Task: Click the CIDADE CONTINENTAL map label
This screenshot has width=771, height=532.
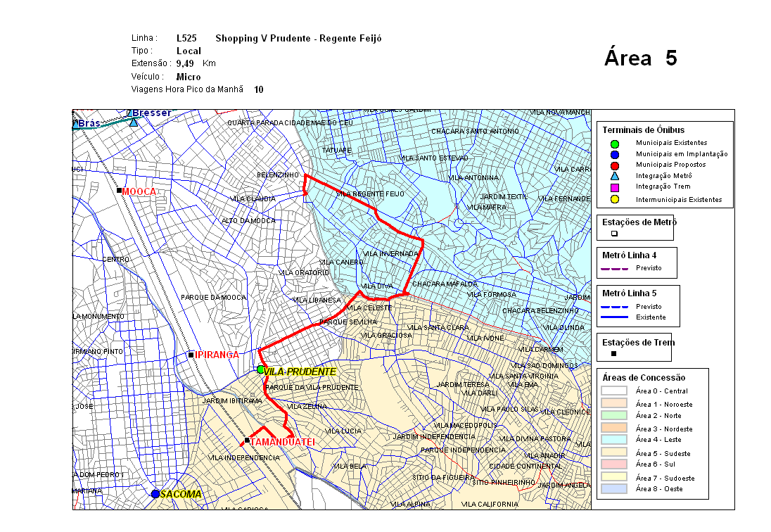Action: click(x=525, y=466)
